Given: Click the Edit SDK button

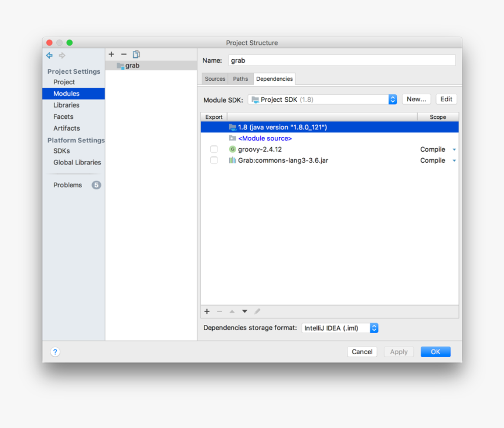Looking at the screenshot, I should pos(446,99).
